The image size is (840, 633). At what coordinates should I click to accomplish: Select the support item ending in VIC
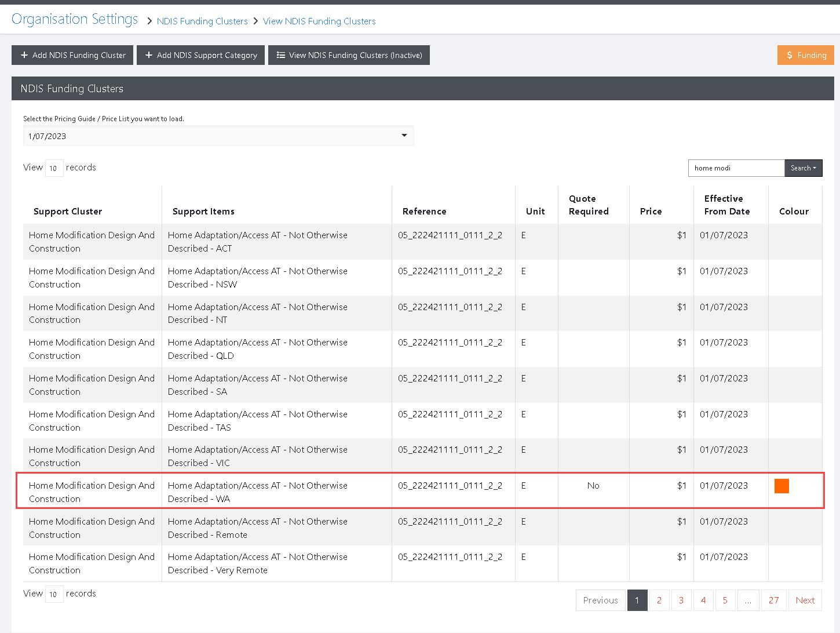click(x=258, y=456)
